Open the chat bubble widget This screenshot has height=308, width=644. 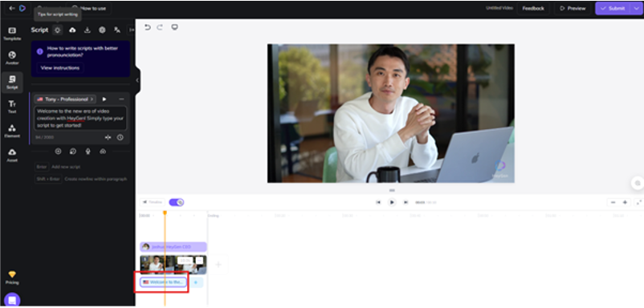12,300
